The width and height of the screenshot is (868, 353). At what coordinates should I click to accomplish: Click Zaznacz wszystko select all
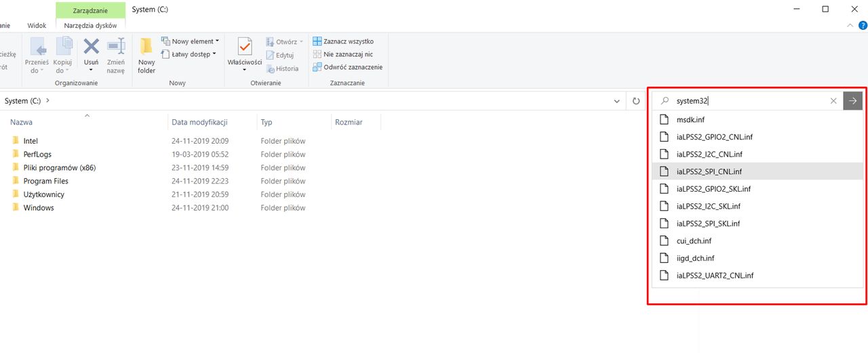pos(343,41)
